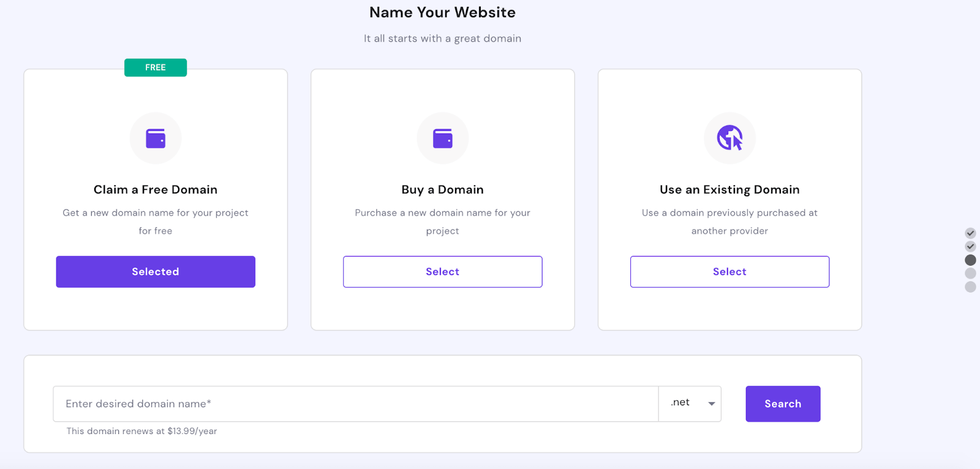Click the Search domain button
Image resolution: width=980 pixels, height=469 pixels.
[x=783, y=403]
